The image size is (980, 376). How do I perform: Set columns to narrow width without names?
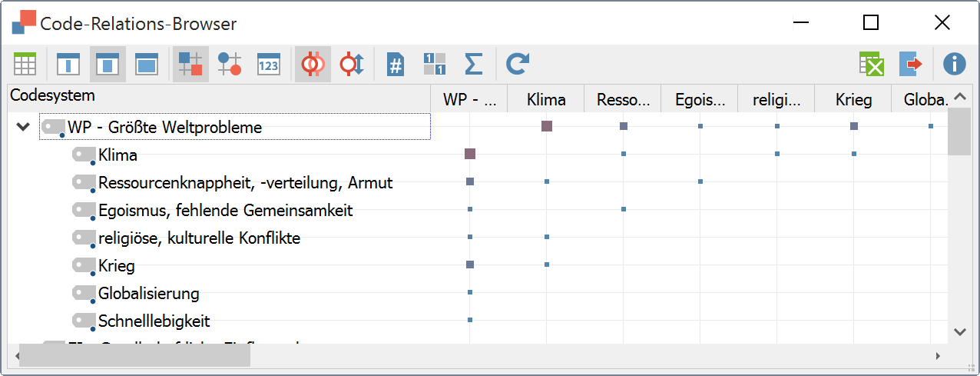(x=68, y=65)
